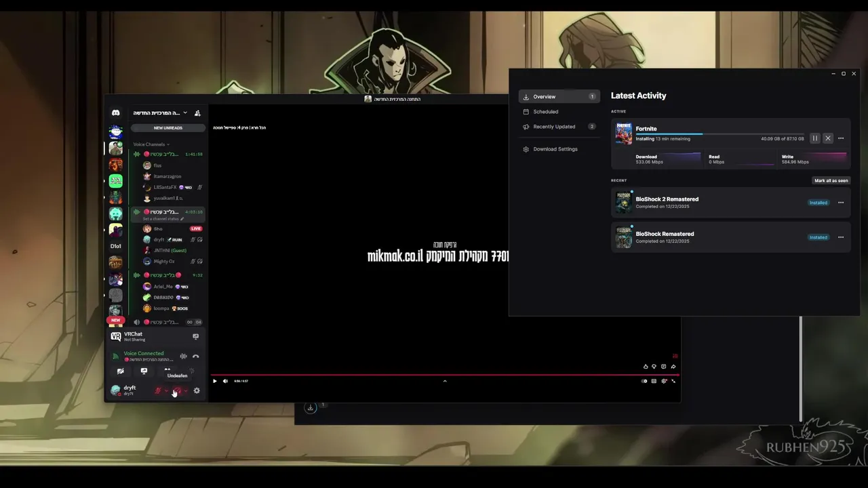Expand the chevron in video controls
The height and width of the screenshot is (488, 868).
(x=445, y=381)
